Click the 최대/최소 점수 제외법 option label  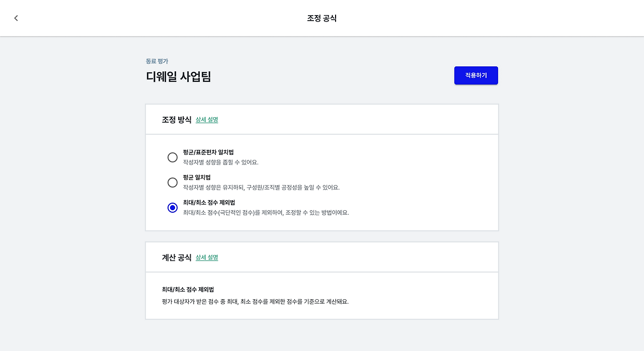coord(209,203)
